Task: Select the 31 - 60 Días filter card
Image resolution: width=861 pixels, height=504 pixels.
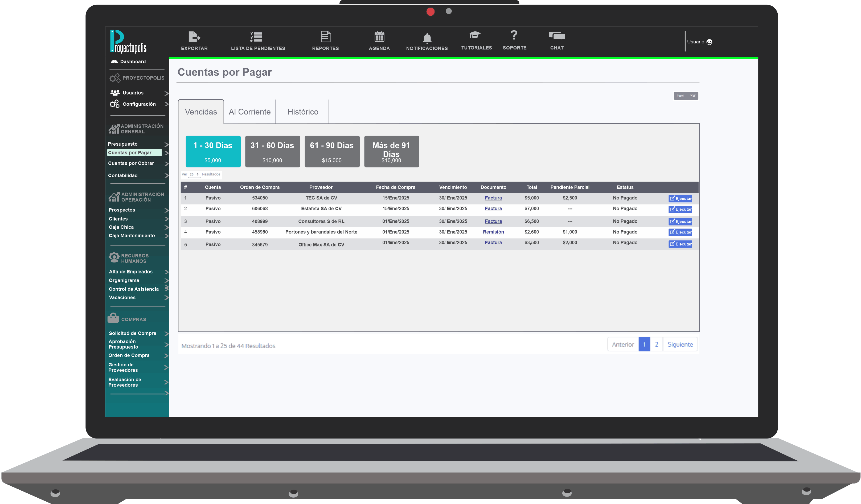Action: pos(272,151)
